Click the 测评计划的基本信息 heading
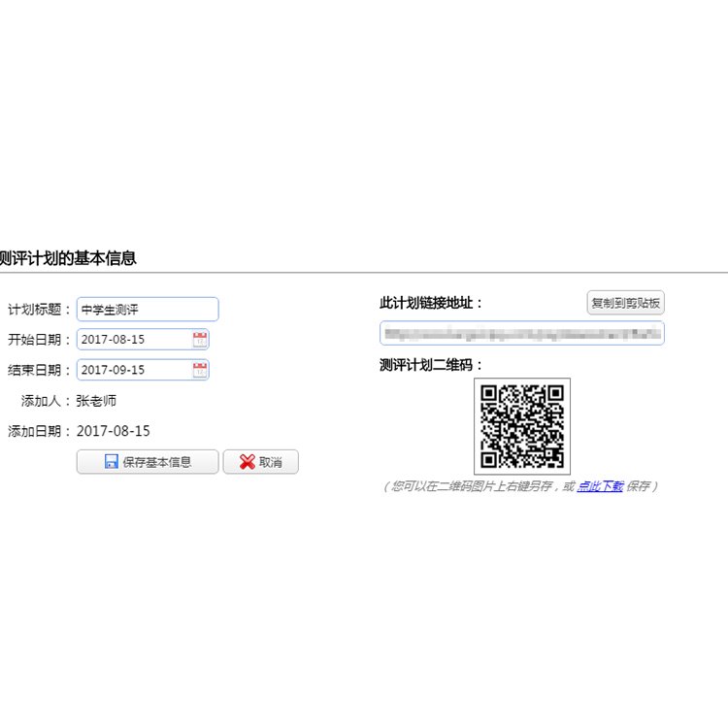Viewport: 728px width, 728px height. pyautogui.click(x=68, y=258)
